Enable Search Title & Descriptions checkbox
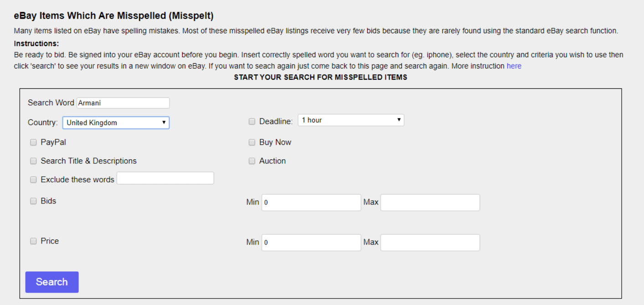644x305 pixels. coord(33,161)
